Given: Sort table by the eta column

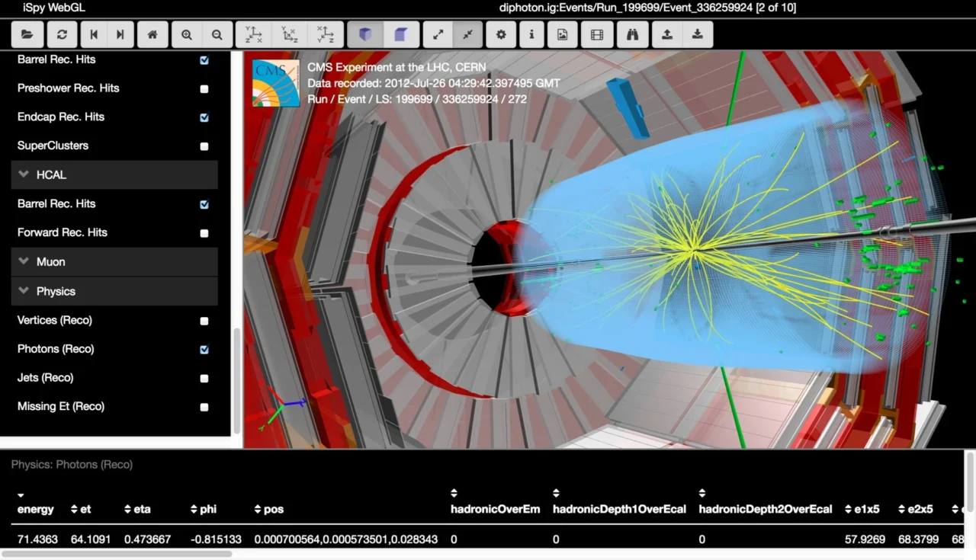Looking at the screenshot, I should point(137,509).
